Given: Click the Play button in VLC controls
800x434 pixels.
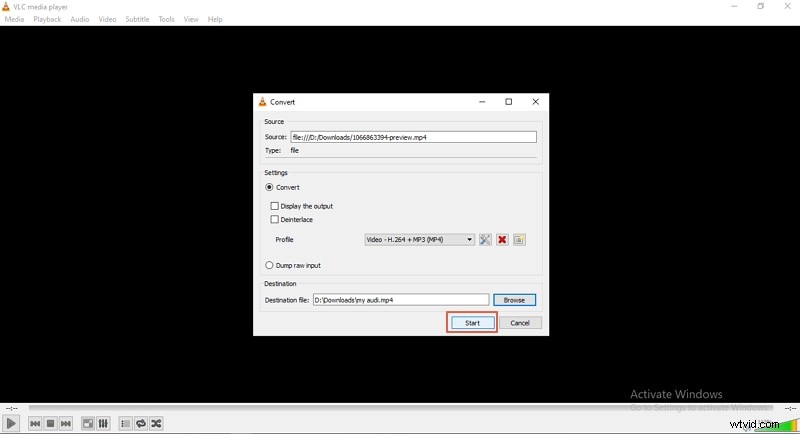Looking at the screenshot, I should tap(11, 423).
